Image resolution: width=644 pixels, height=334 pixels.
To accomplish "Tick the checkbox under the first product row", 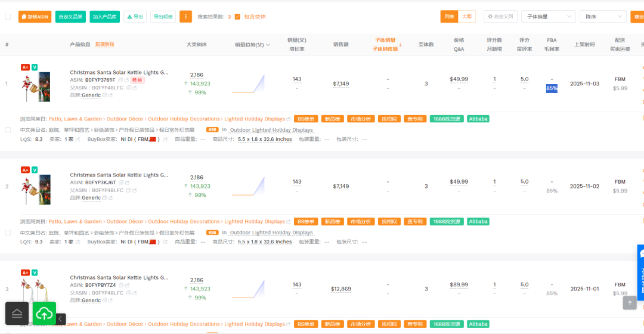I will pos(8,129).
